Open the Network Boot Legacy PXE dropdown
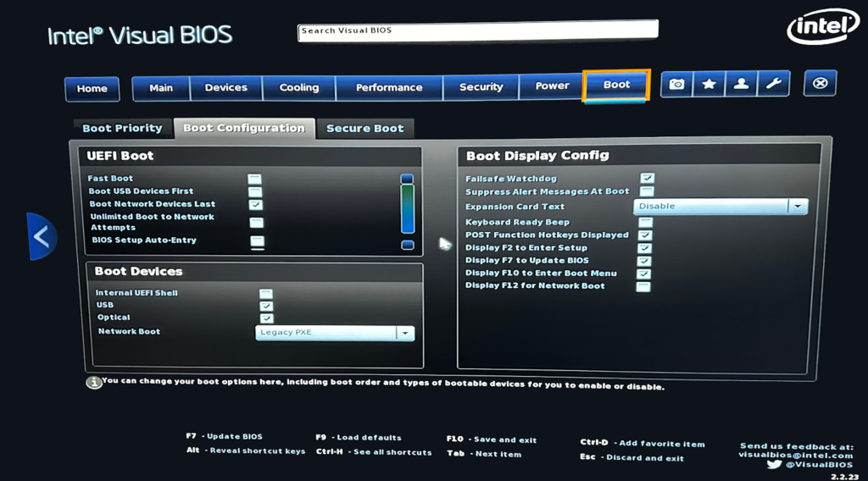Image resolution: width=868 pixels, height=481 pixels. (334, 333)
